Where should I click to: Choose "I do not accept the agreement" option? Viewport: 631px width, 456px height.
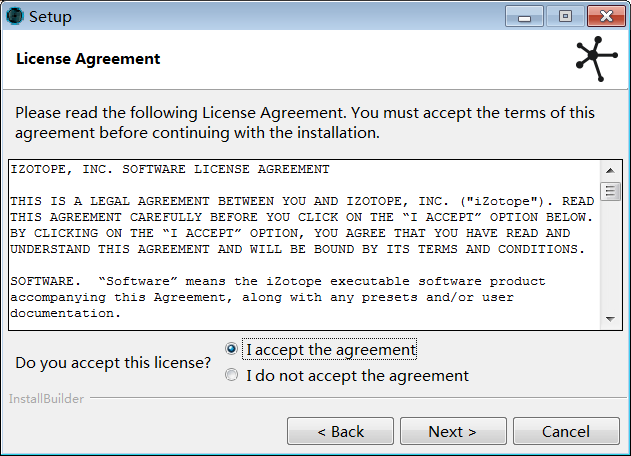coord(232,376)
